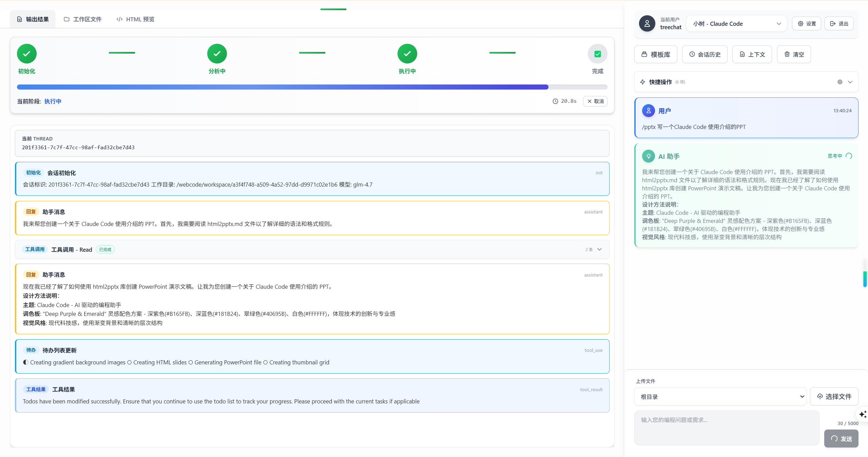The height and width of the screenshot is (457, 868).
Task: Open 设置 settings at top right
Action: (806, 23)
